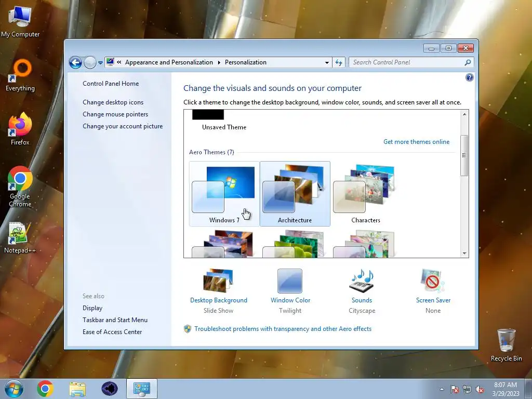The width and height of the screenshot is (532, 399).
Task: Click Personalization breadcrumb
Action: pyautogui.click(x=246, y=62)
